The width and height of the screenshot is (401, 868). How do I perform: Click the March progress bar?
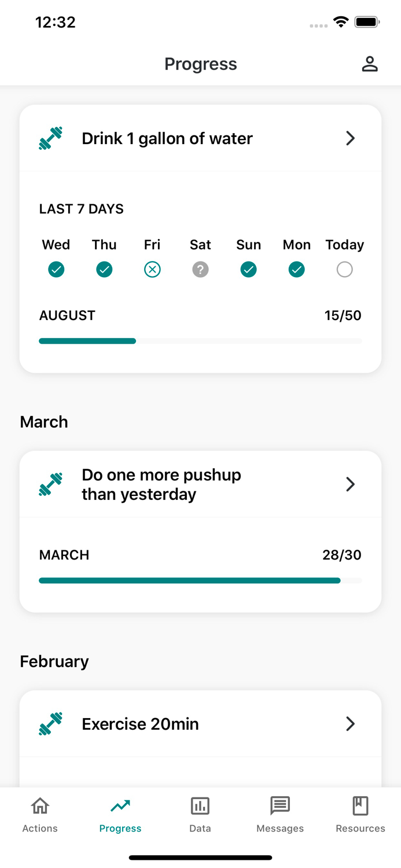click(200, 580)
